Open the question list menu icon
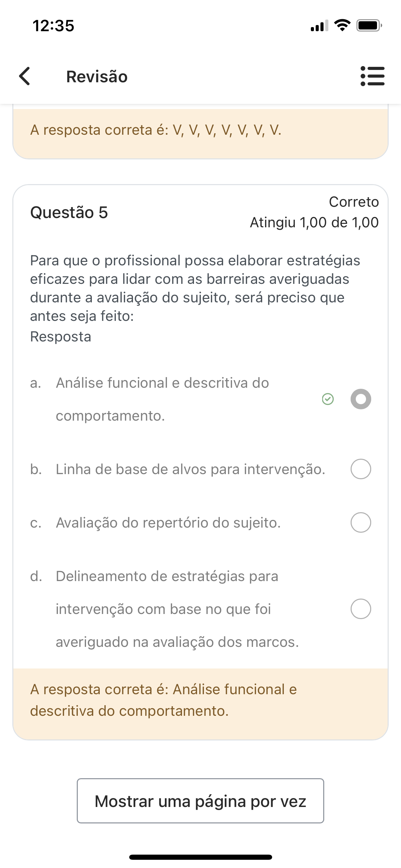The image size is (401, 868). click(373, 76)
